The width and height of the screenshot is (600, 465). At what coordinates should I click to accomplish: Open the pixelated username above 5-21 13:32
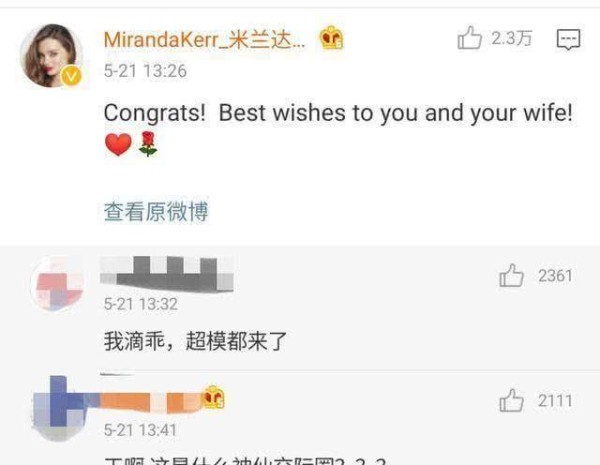[167, 274]
